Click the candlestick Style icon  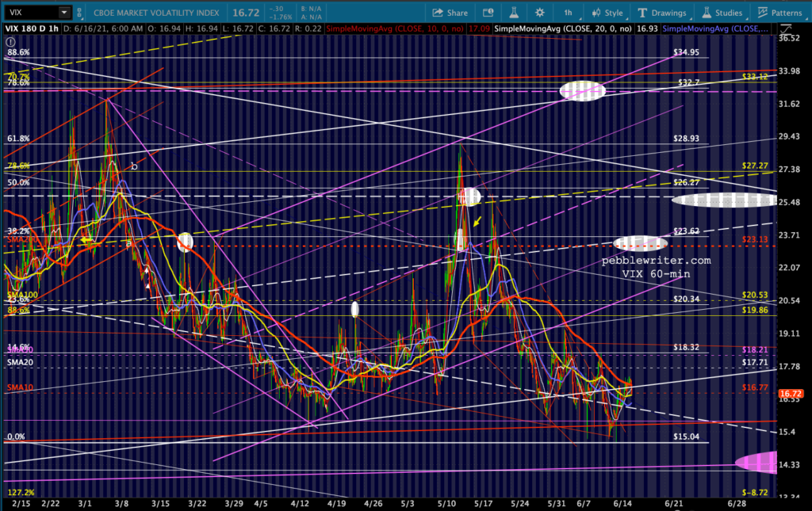(596, 13)
